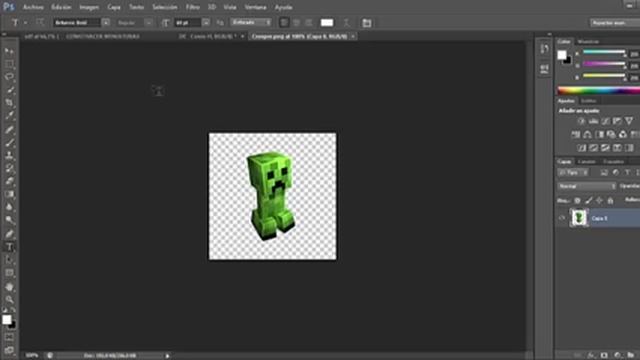This screenshot has width=640, height=360.
Task: Switch to the Muestras tab
Action: click(588, 42)
